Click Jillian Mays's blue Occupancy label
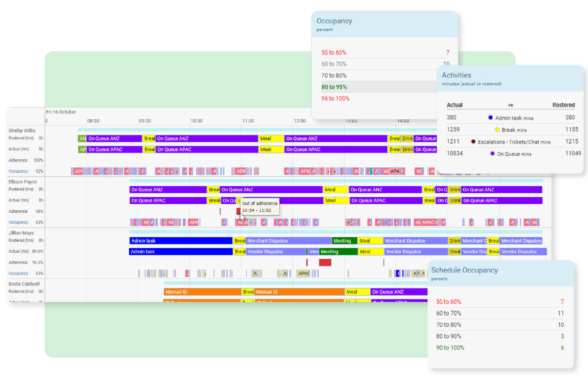Viewport: 588px width, 389px height. [18, 274]
